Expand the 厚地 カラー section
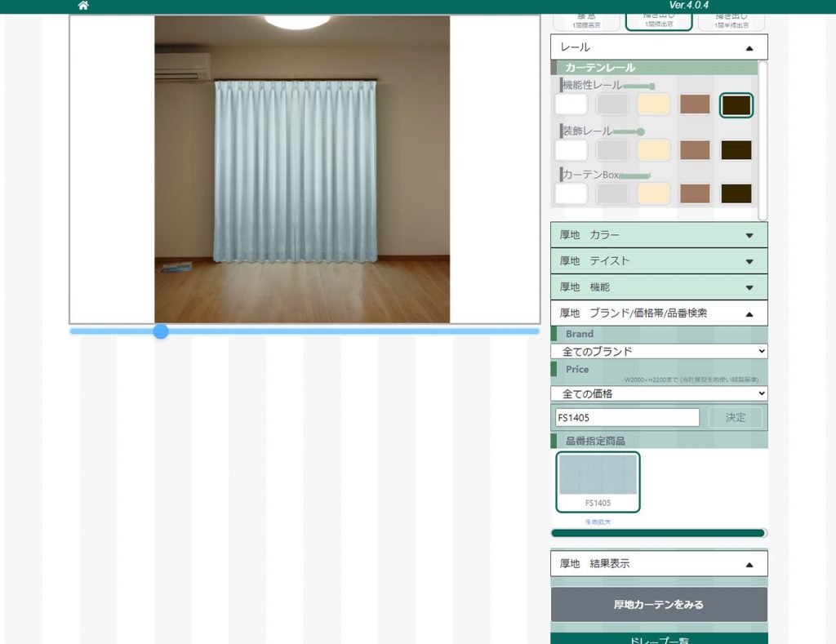 pyautogui.click(x=659, y=235)
